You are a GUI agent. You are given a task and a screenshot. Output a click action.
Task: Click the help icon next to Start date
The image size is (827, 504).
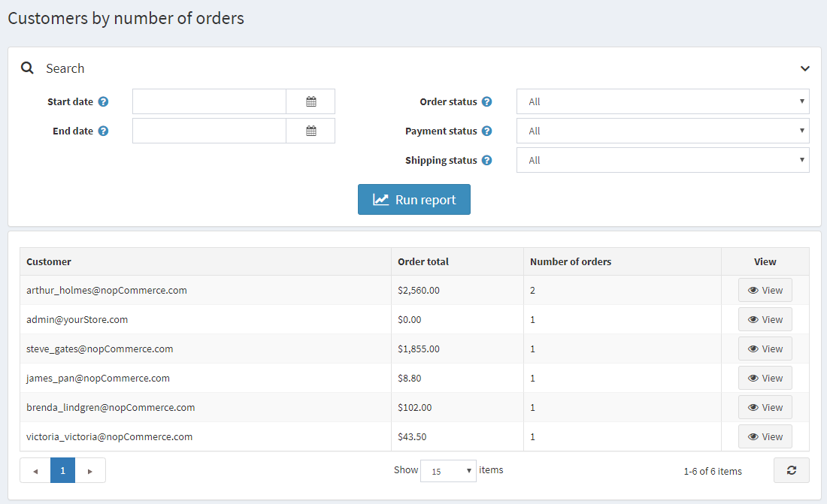pos(104,101)
